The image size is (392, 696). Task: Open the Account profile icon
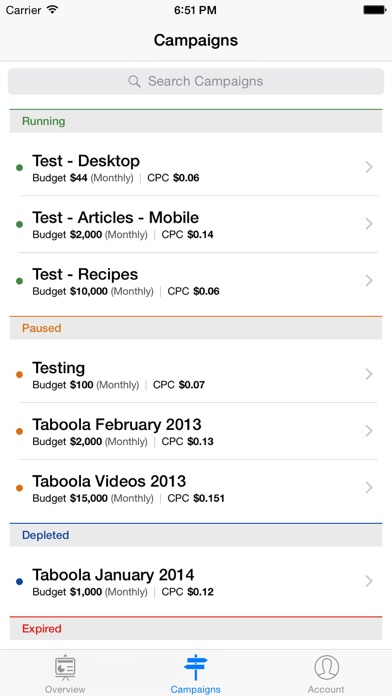[x=326, y=668]
